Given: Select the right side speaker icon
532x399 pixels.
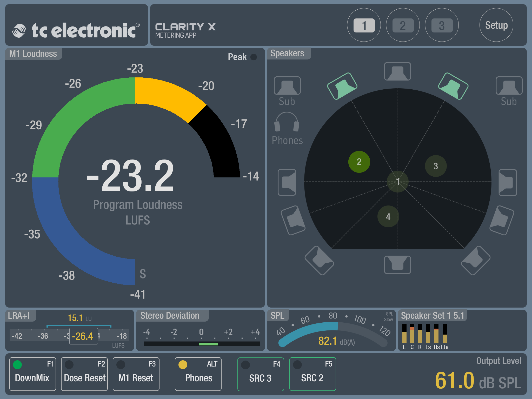Looking at the screenshot, I should click(x=508, y=182).
